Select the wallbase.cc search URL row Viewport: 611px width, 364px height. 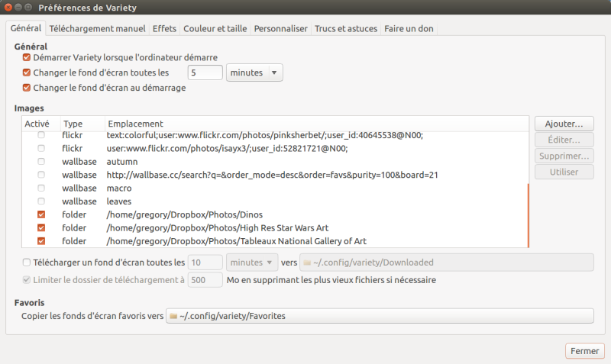275,175
